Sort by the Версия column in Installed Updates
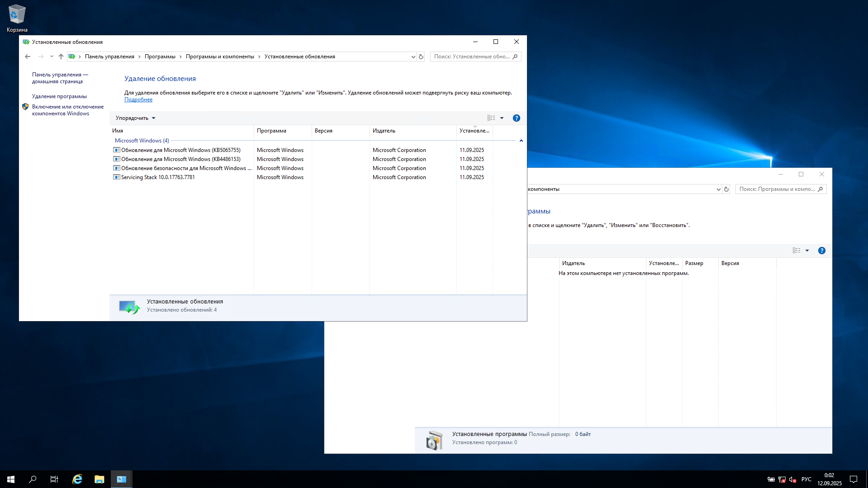The image size is (868, 488). tap(341, 131)
